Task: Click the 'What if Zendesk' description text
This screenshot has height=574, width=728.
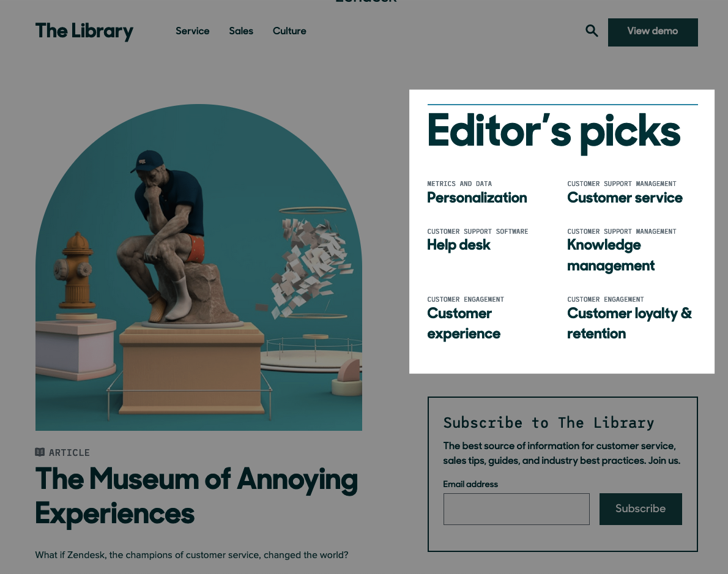Action: (x=191, y=555)
